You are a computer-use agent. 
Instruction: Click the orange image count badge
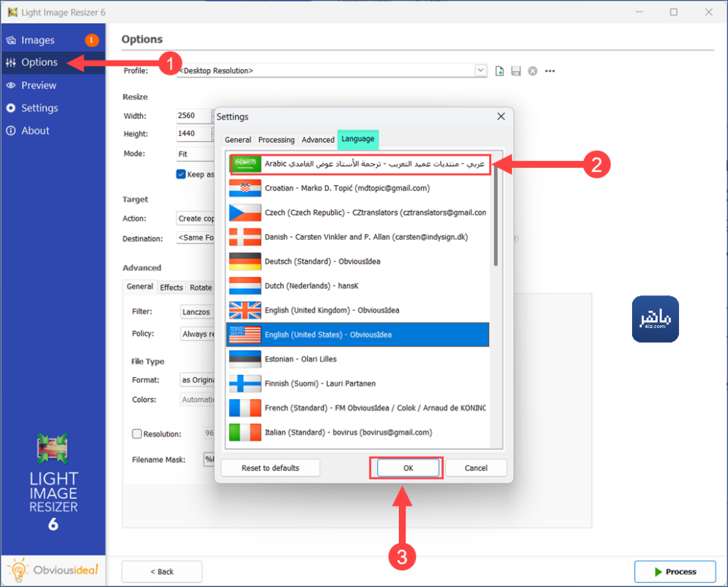[92, 40]
